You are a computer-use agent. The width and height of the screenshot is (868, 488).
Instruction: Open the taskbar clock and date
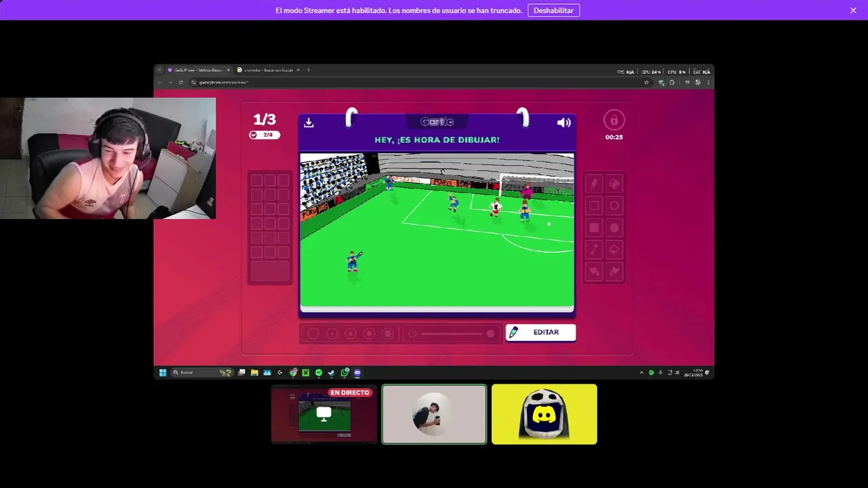pos(694,373)
